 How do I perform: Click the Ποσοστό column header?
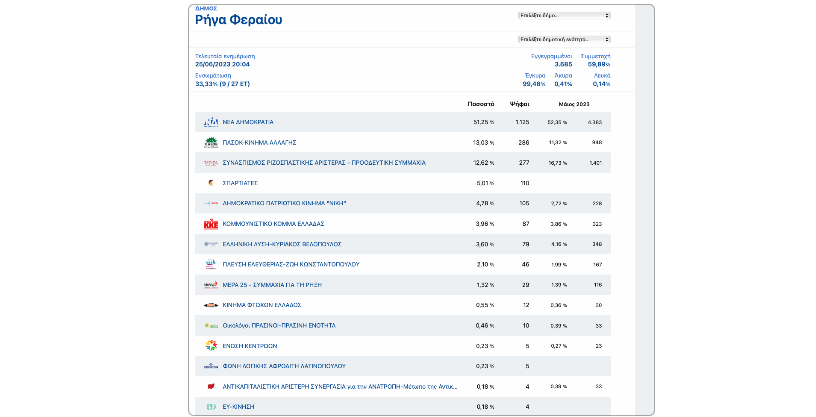tap(481, 104)
